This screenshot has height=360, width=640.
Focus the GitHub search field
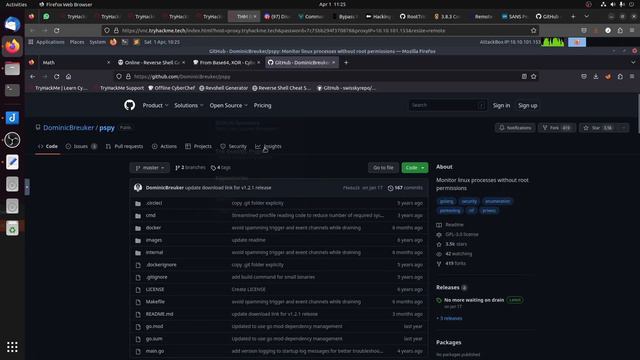[447, 105]
